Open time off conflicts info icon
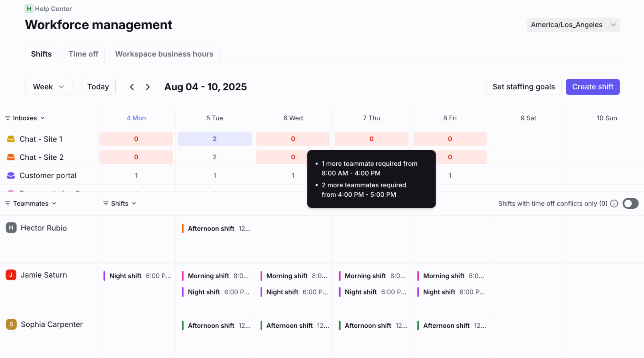The image size is (644, 358). (614, 204)
